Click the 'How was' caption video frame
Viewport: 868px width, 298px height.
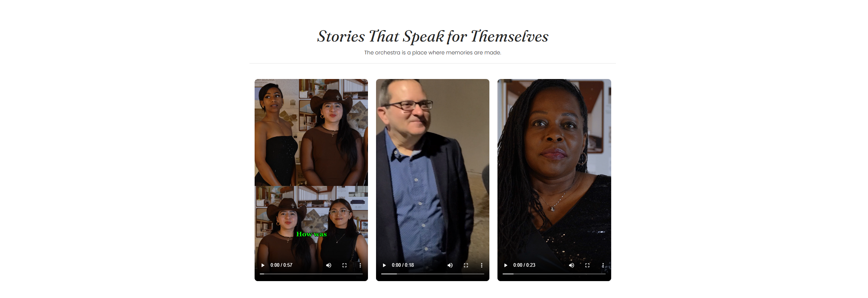pyautogui.click(x=311, y=169)
